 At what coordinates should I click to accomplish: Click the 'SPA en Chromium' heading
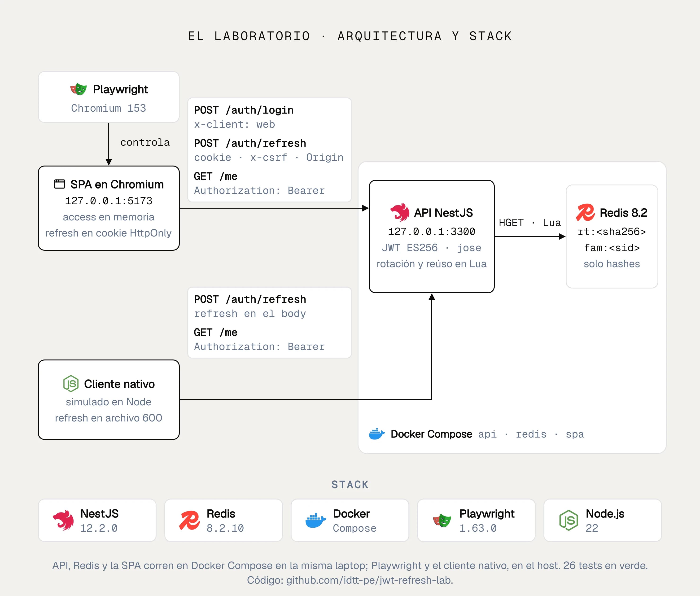pyautogui.click(x=117, y=184)
